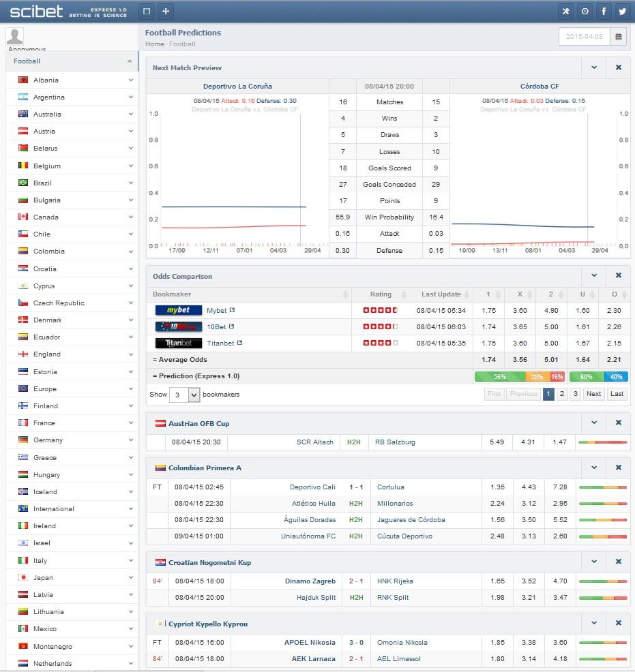Image resolution: width=635 pixels, height=672 pixels.
Task: Close the Austrian OFB Cup panel
Action: click(x=618, y=423)
